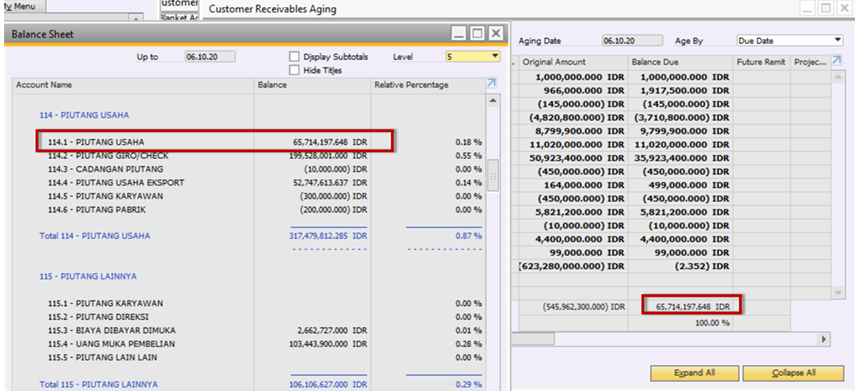Click the Balance Sheet scroll-up arrow
The image size is (855, 391).
pos(492,101)
